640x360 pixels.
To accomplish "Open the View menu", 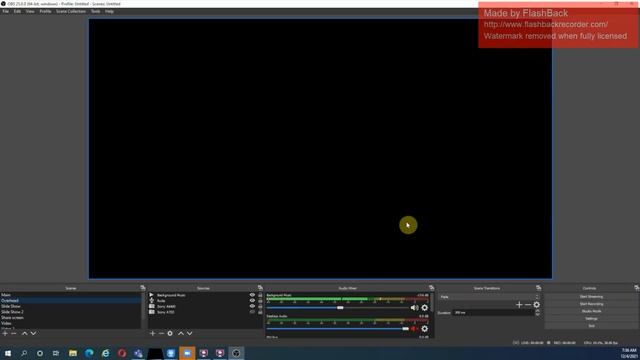I will [30, 11].
